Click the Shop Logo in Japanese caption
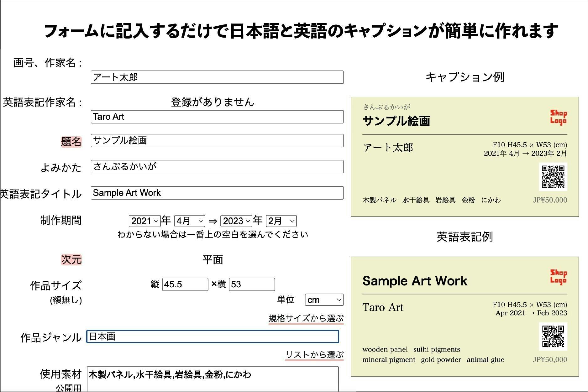 click(x=558, y=117)
